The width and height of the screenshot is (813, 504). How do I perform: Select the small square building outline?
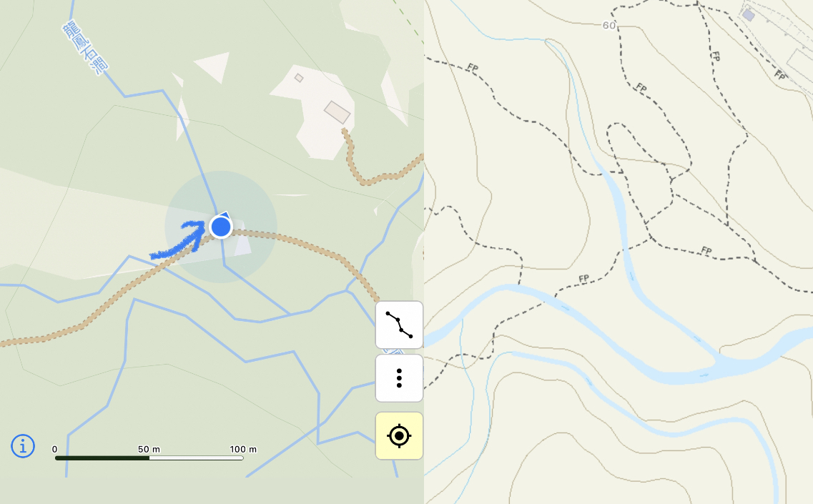(x=299, y=78)
